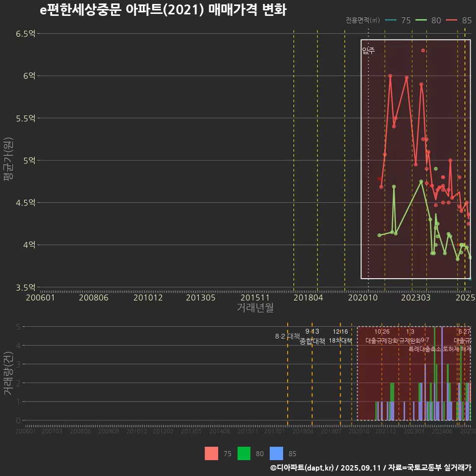
Task: Click the 거래량(건) volume axis title
Action: pos(8,373)
